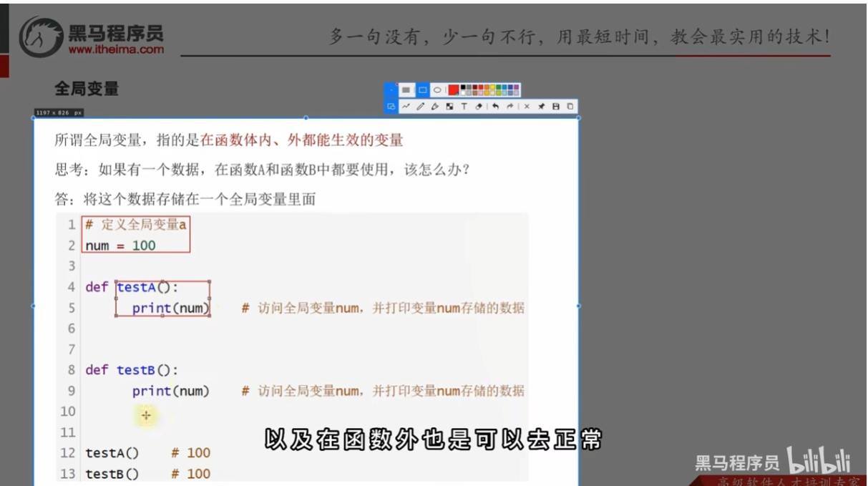The image size is (868, 486).
Task: Pick the black color swatch
Action: tap(463, 87)
